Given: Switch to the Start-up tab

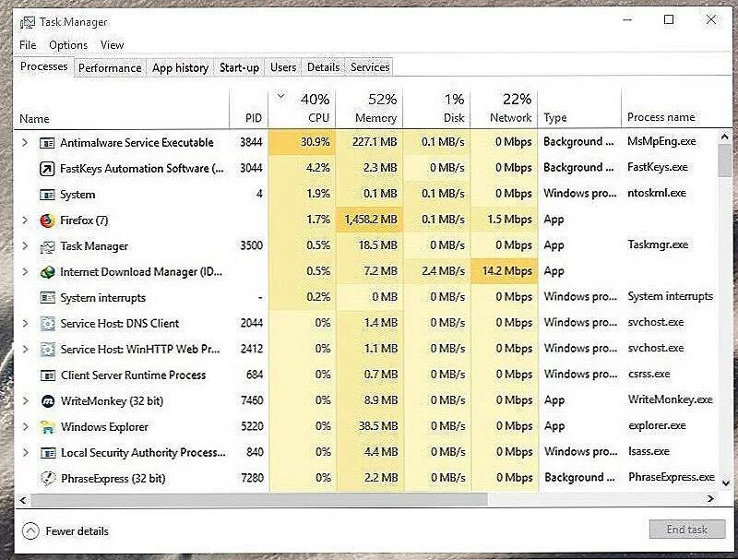Looking at the screenshot, I should [x=239, y=67].
